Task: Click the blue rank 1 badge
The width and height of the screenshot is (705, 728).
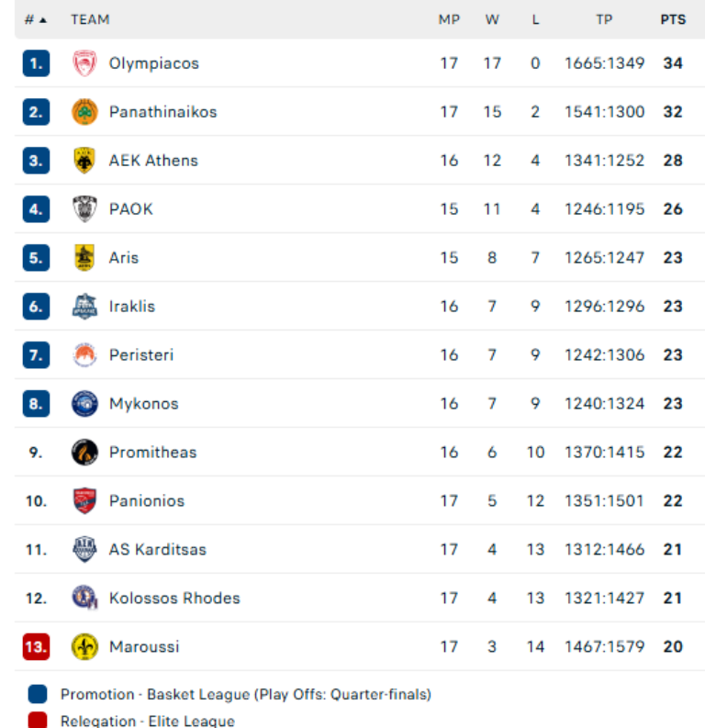Action: coord(36,63)
